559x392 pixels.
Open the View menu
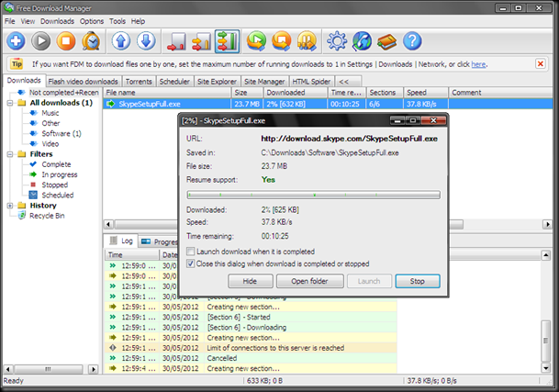28,21
